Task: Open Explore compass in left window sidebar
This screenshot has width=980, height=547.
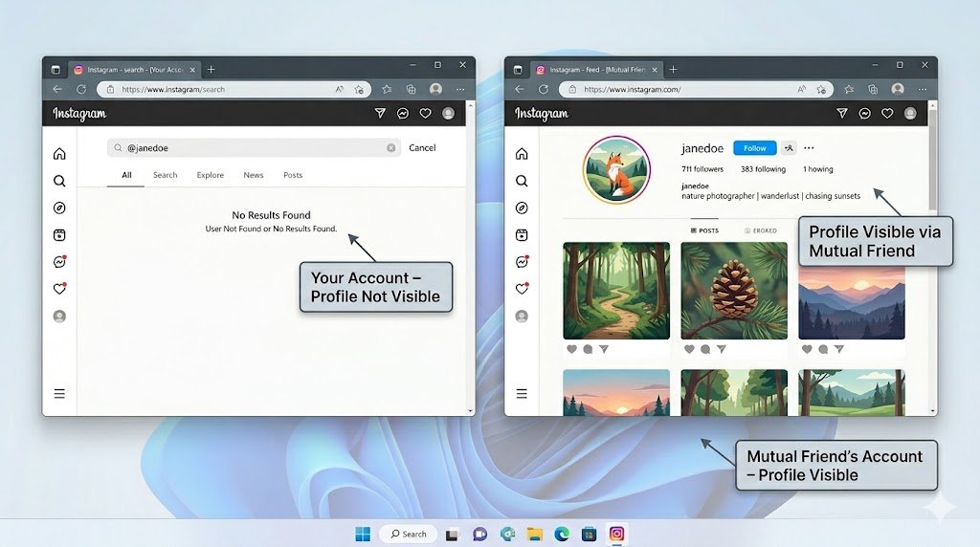Action: [59, 208]
